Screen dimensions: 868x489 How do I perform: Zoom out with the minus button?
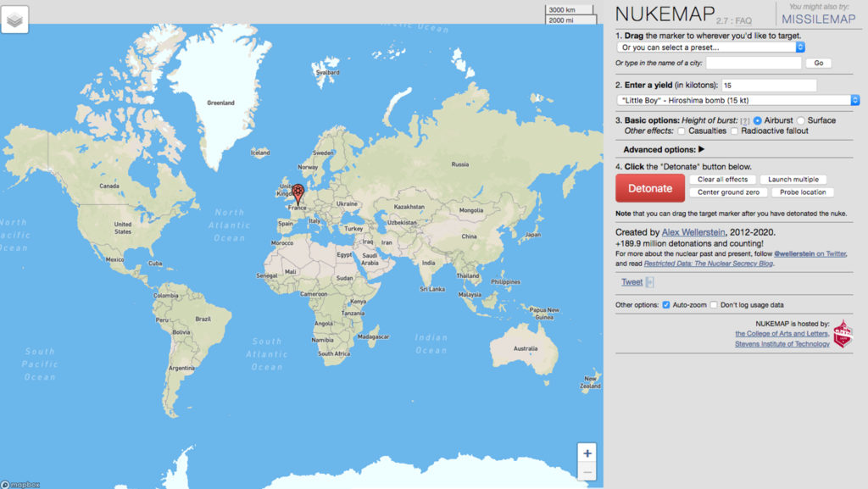coord(587,472)
